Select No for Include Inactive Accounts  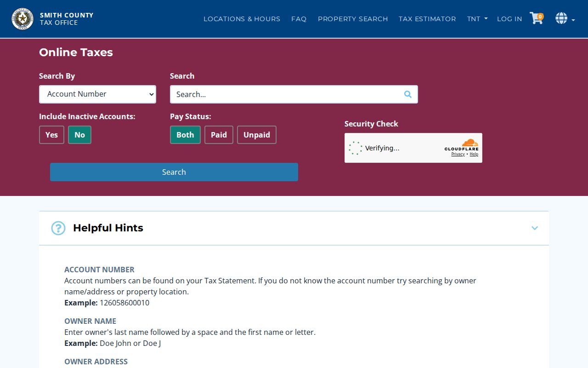tap(80, 135)
